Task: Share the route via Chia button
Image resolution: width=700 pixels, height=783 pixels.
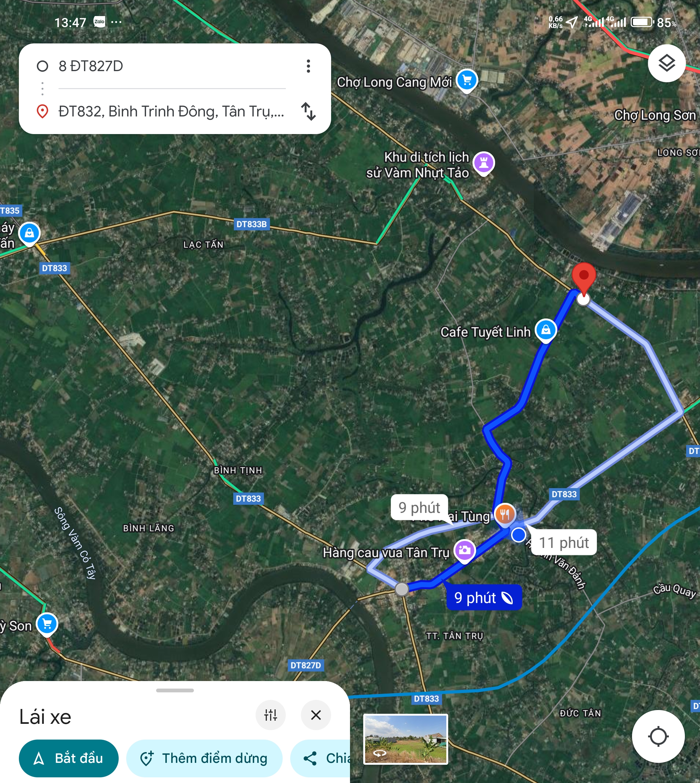Action: 320,758
